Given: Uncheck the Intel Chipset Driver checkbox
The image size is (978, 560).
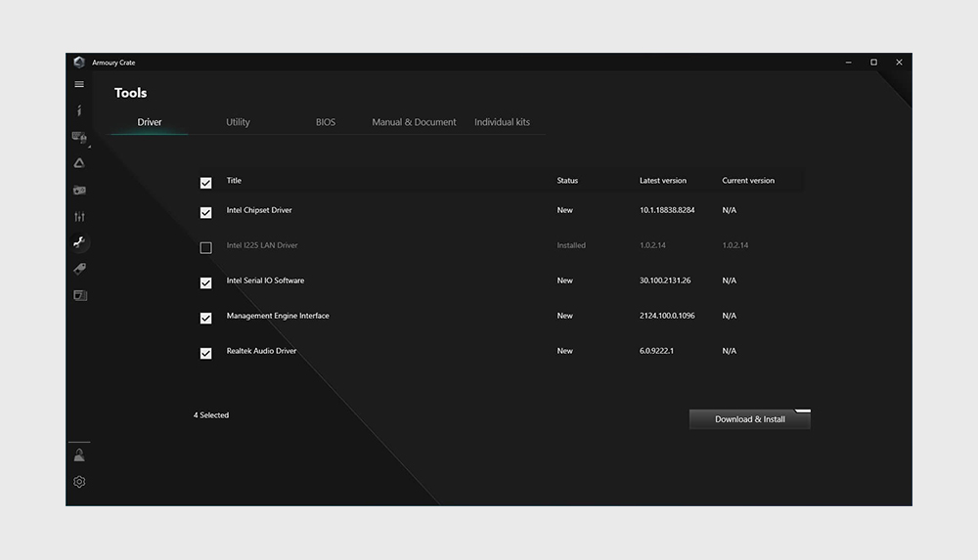Looking at the screenshot, I should (x=205, y=212).
